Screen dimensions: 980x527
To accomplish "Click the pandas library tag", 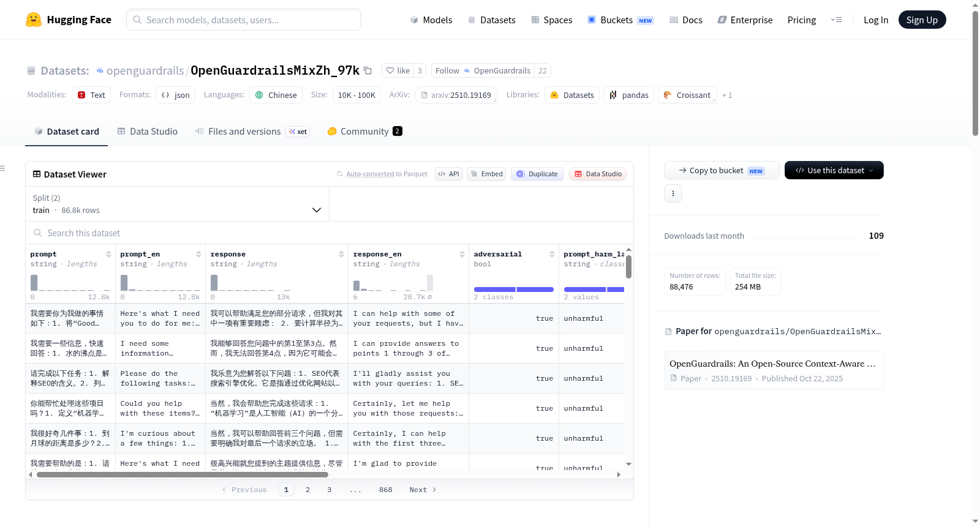I will pyautogui.click(x=629, y=95).
